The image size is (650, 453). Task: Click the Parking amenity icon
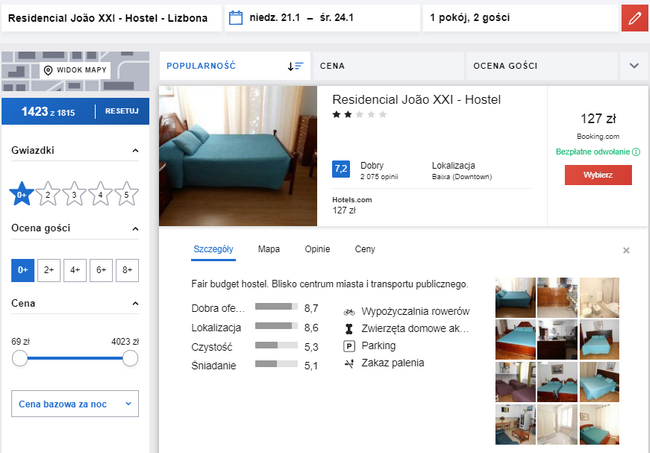[x=349, y=345]
